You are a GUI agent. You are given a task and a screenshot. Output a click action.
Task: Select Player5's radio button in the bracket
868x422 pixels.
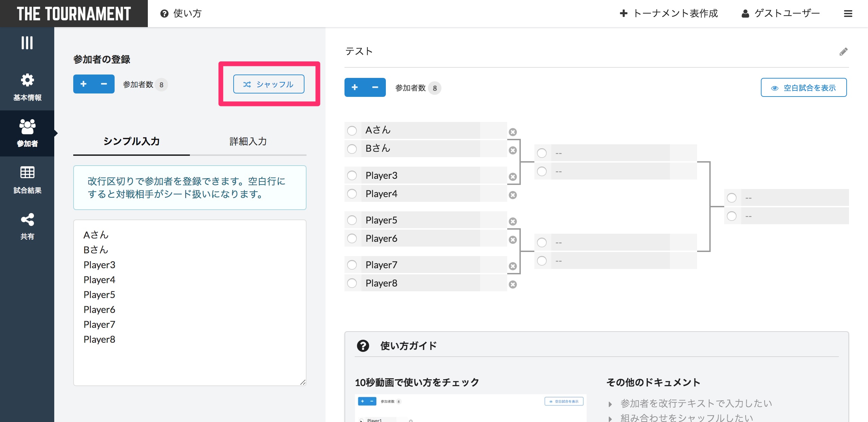click(x=352, y=220)
